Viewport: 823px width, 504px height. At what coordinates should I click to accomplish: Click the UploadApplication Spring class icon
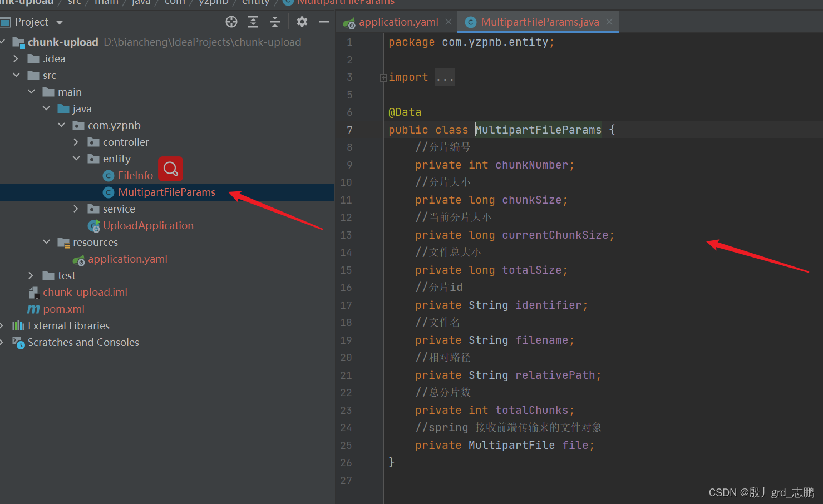click(94, 226)
